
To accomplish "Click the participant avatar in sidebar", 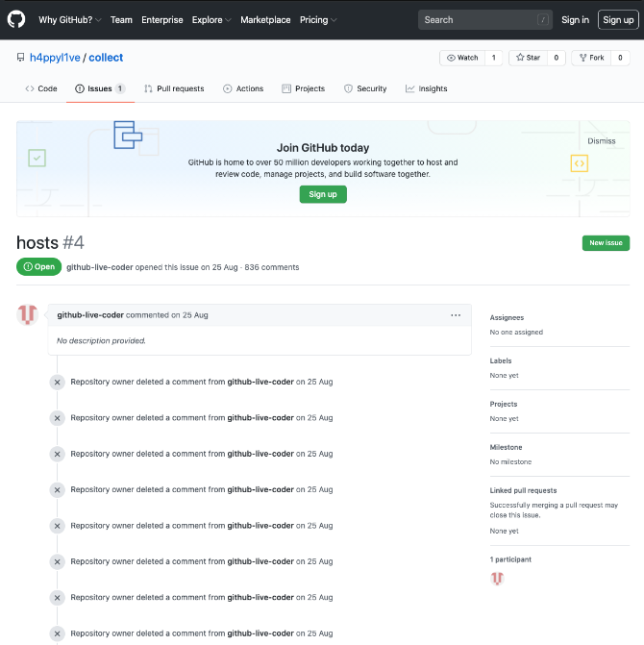I will [497, 579].
